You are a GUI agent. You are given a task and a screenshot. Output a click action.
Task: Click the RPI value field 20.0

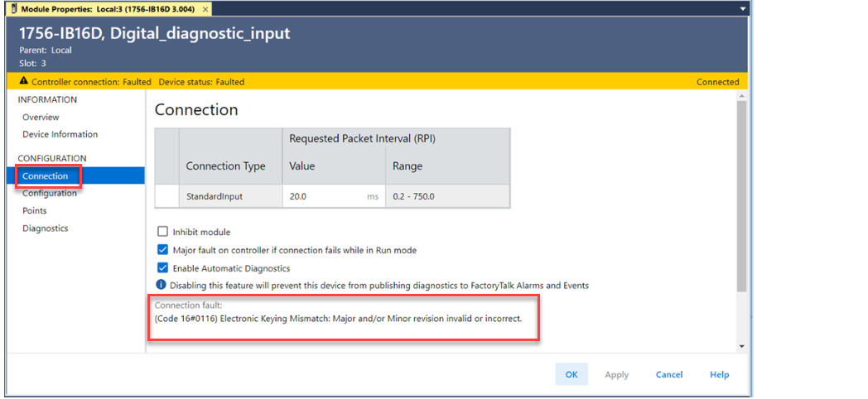pyautogui.click(x=334, y=196)
